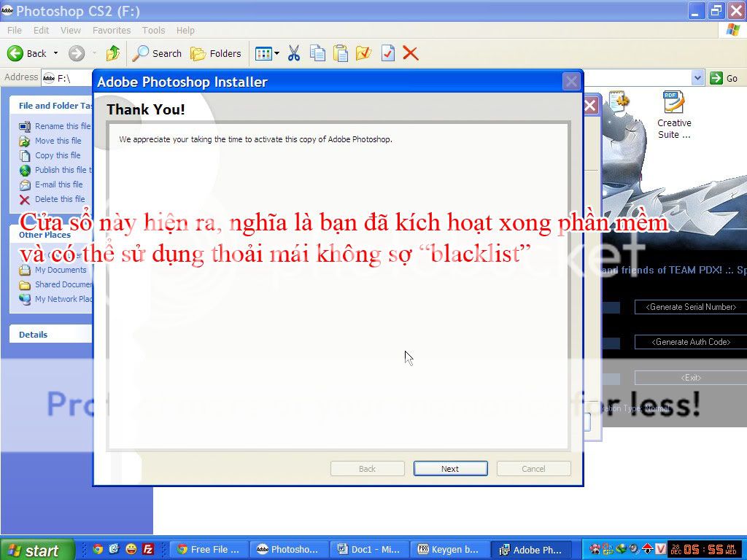The height and width of the screenshot is (560, 747).
Task: Click the Windows Start button
Action: (x=37, y=550)
